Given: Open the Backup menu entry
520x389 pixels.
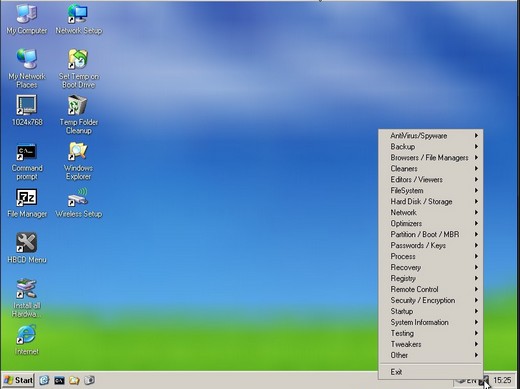Looking at the screenshot, I should (431, 147).
